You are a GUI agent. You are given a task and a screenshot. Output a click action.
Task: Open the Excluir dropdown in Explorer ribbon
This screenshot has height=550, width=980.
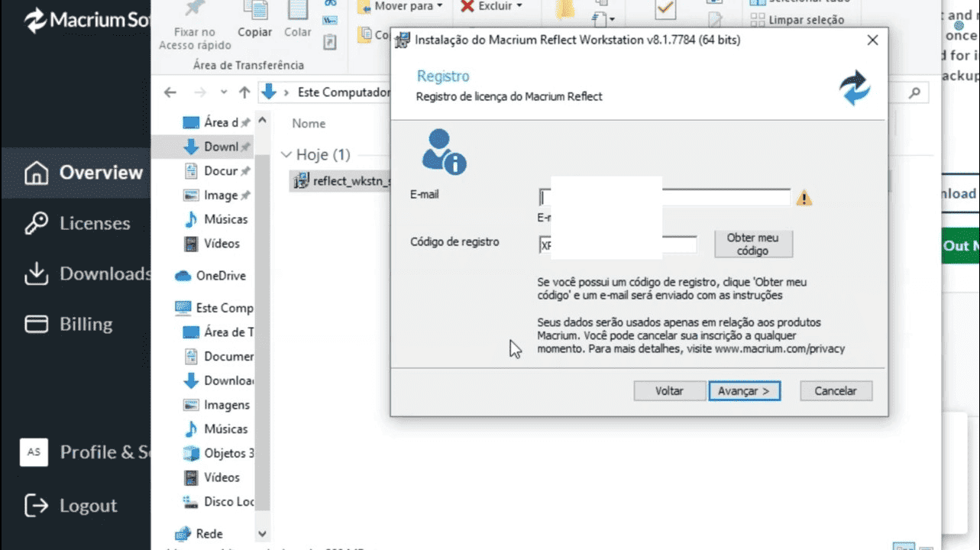coord(490,6)
